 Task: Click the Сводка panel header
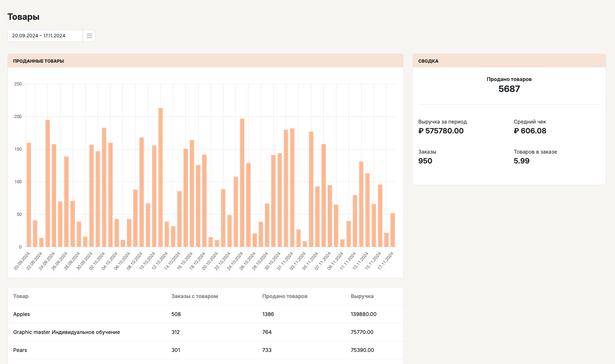pyautogui.click(x=428, y=61)
